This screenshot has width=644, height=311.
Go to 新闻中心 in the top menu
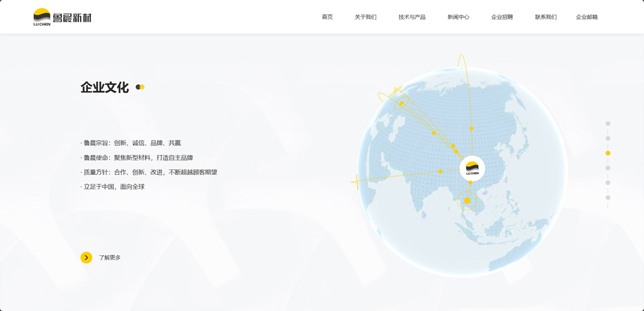coord(458,17)
